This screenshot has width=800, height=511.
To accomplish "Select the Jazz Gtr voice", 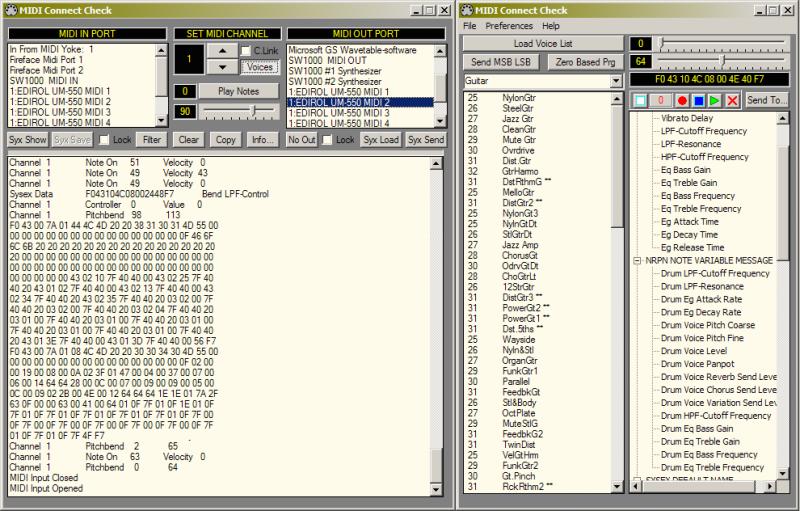I will coord(517,119).
